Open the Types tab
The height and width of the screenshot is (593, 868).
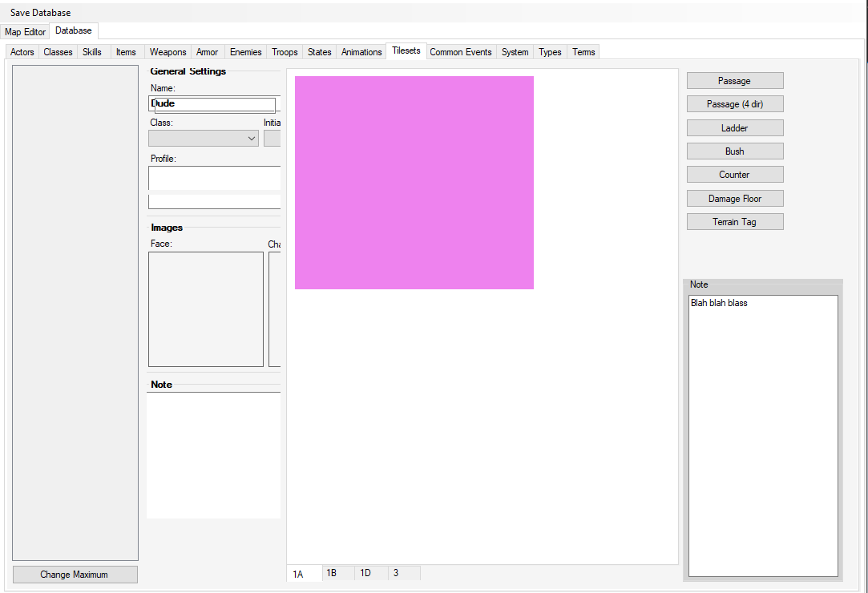tap(550, 52)
